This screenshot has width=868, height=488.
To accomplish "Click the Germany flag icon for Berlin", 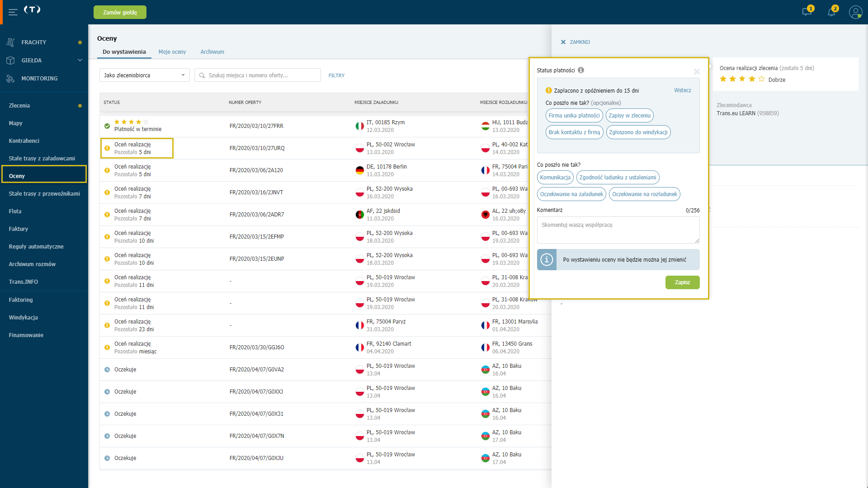I will pyautogui.click(x=360, y=170).
